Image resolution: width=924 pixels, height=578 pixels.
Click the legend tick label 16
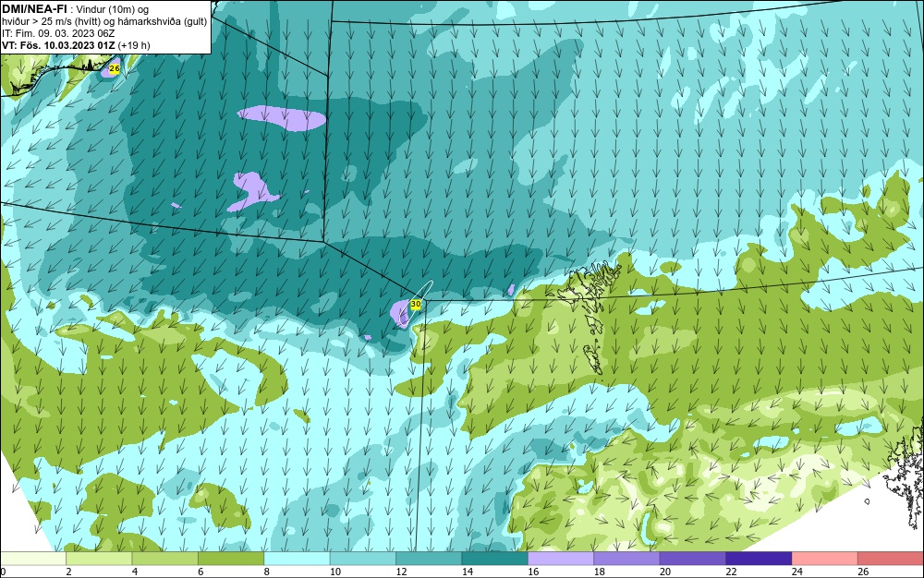pos(533,572)
